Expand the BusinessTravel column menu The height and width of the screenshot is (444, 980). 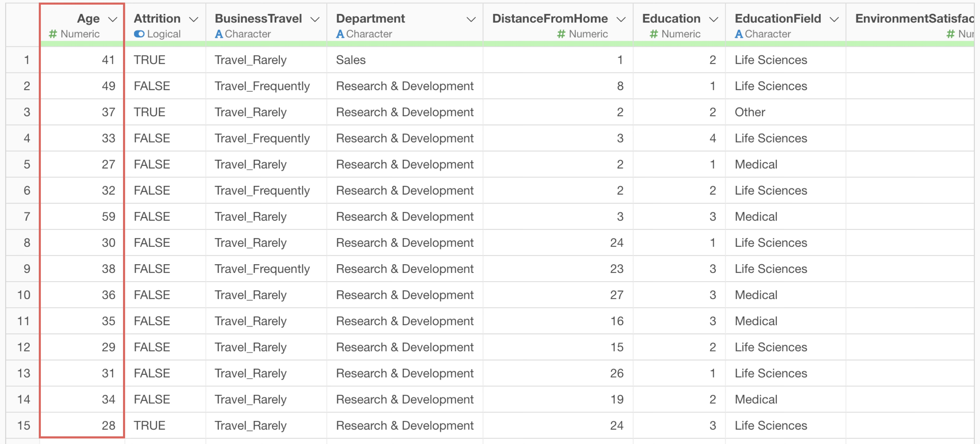[x=315, y=19]
